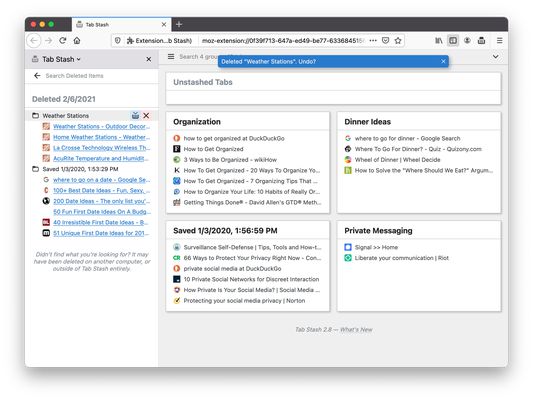533x400 pixels.
Task: Open 200 Date Ideas link
Action: click(101, 201)
